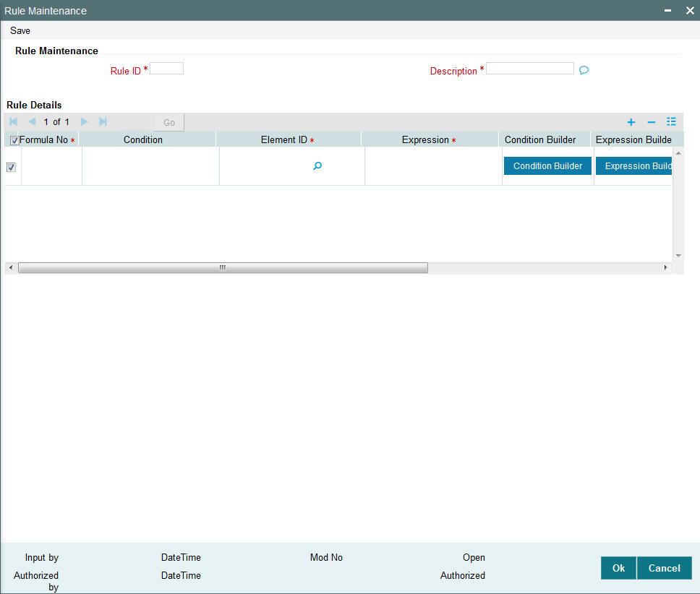Minimize the Rule Maintenance window
This screenshot has height=594, width=700.
(x=668, y=10)
